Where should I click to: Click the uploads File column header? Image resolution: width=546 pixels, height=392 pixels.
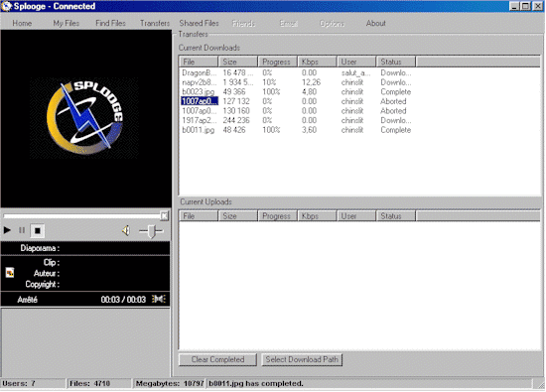pos(199,216)
